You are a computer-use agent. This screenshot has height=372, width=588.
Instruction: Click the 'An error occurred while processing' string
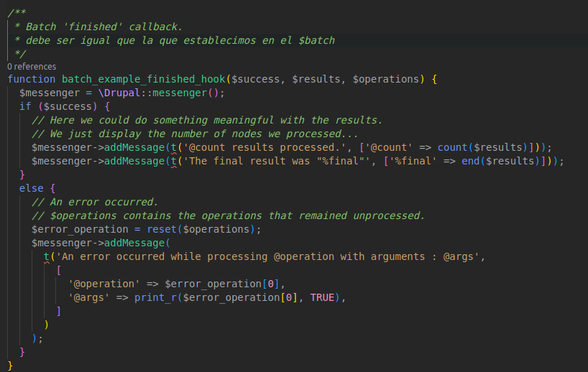point(267,256)
